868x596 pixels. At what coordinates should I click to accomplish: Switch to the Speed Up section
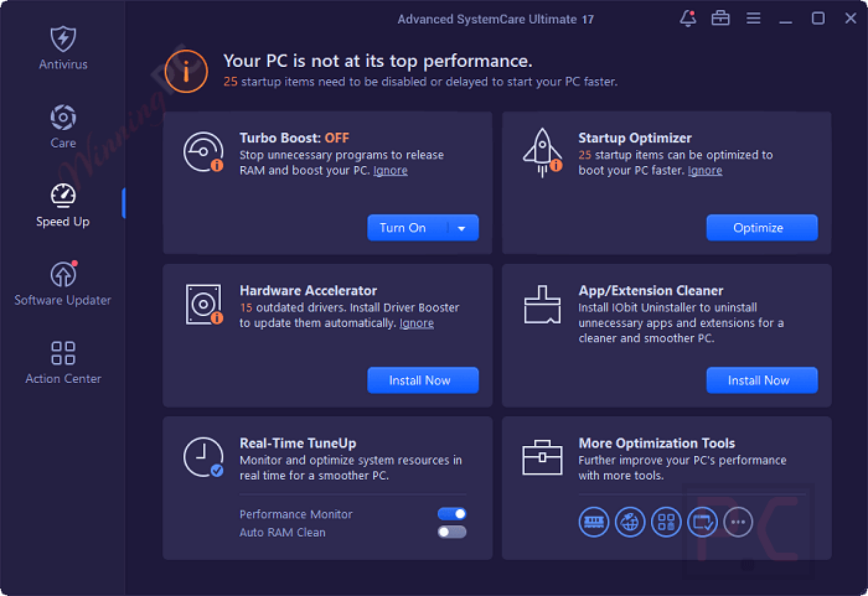tap(63, 203)
